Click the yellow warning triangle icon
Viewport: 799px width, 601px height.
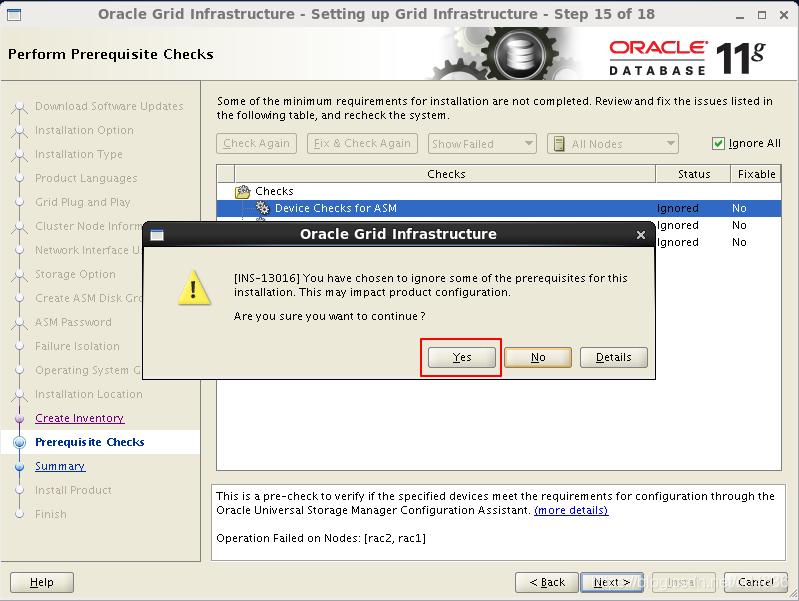pos(194,288)
